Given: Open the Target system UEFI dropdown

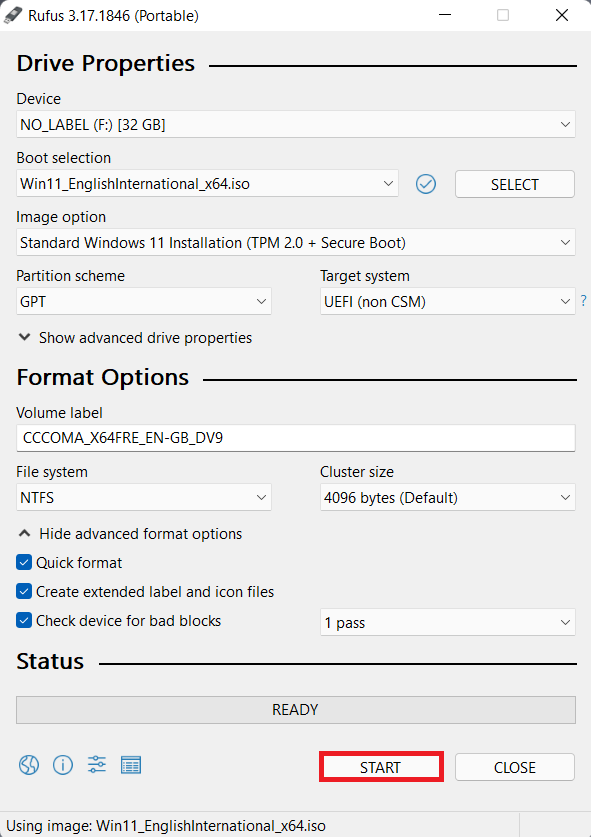Looking at the screenshot, I should pyautogui.click(x=447, y=301).
